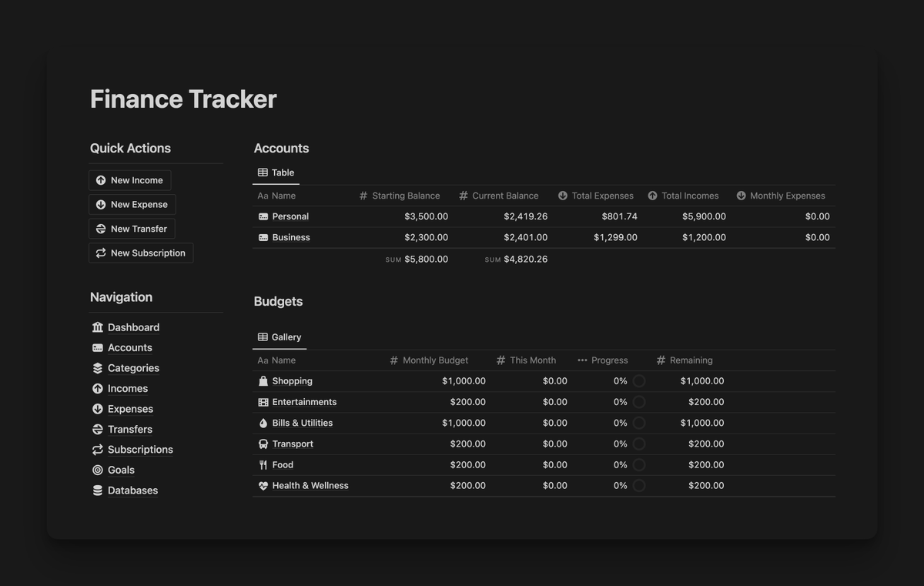924x586 pixels.
Task: Go to Categories page link
Action: coord(133,368)
